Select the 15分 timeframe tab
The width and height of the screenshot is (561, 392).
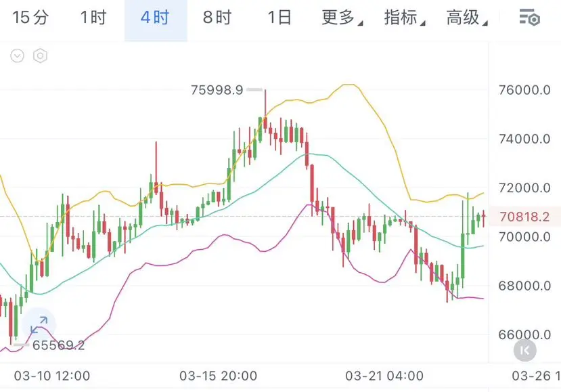click(x=30, y=18)
